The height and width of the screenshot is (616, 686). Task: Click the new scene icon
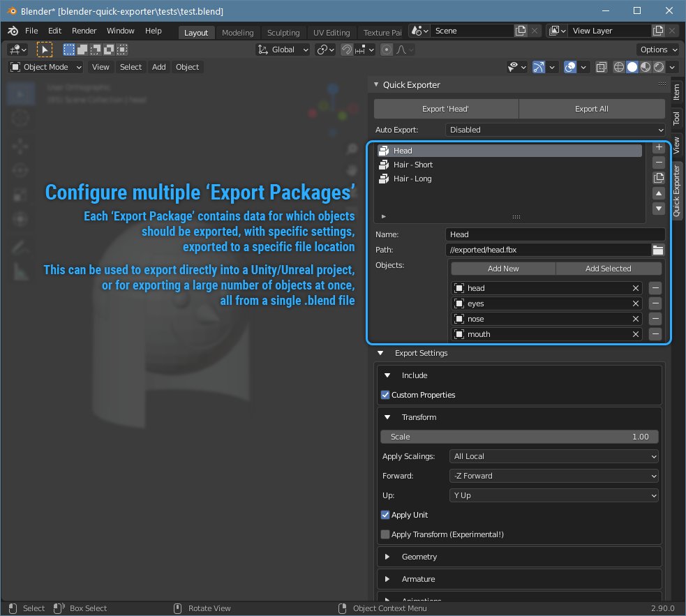(521, 31)
